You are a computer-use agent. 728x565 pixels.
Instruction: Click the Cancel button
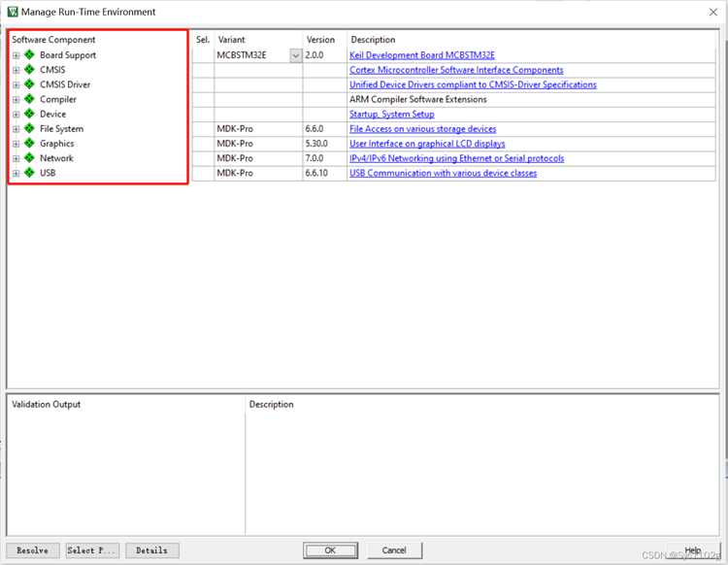(x=394, y=550)
